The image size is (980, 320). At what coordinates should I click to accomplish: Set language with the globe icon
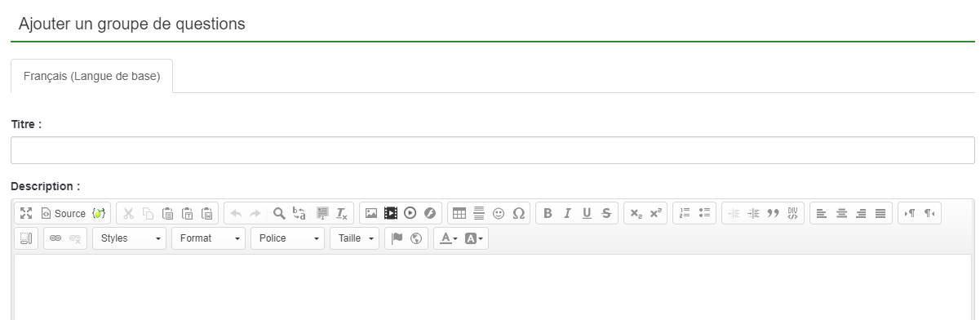point(417,238)
